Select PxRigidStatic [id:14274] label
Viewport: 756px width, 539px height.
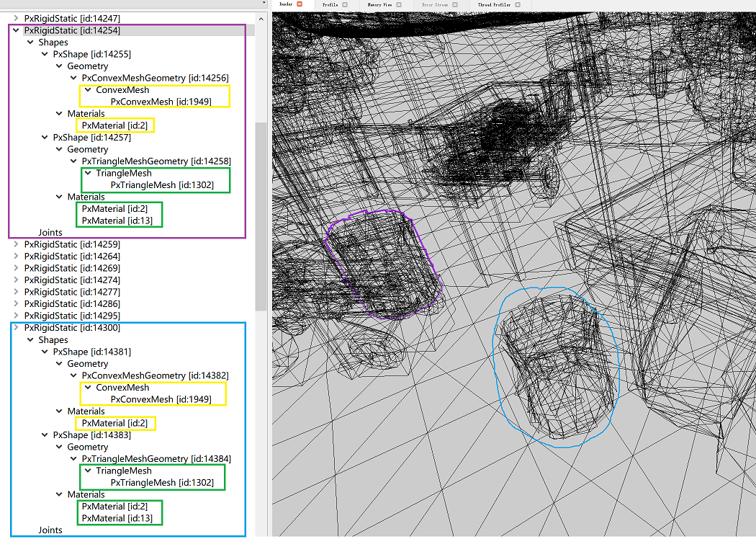(72, 280)
